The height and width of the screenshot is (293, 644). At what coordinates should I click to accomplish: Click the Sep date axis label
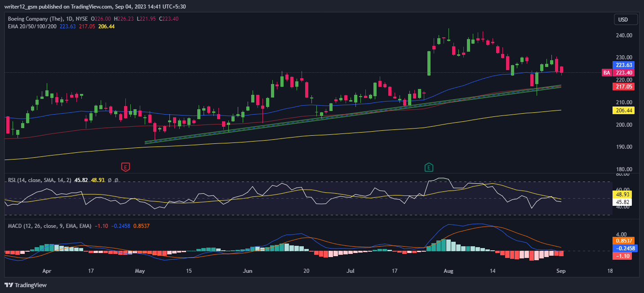click(x=561, y=271)
